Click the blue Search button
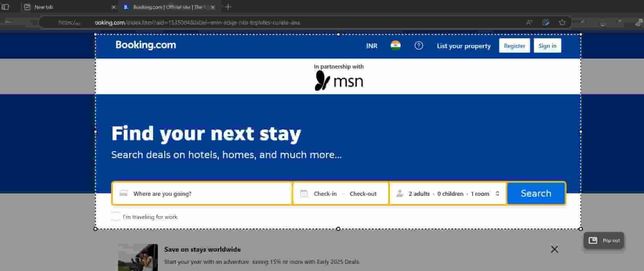The height and width of the screenshot is (271, 644). point(536,193)
